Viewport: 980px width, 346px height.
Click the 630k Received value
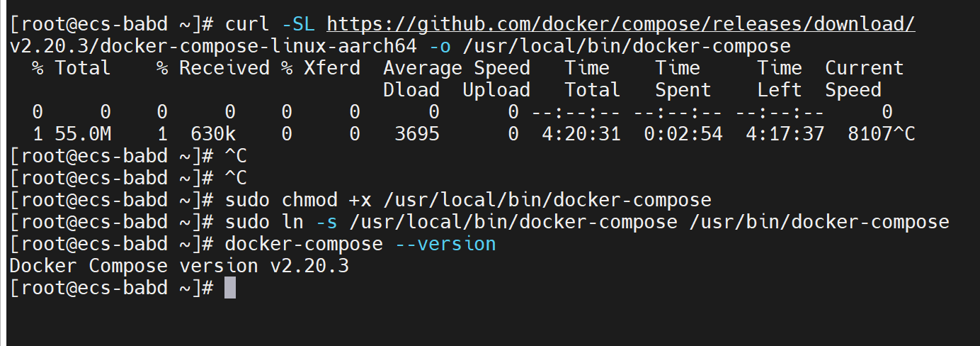(207, 134)
